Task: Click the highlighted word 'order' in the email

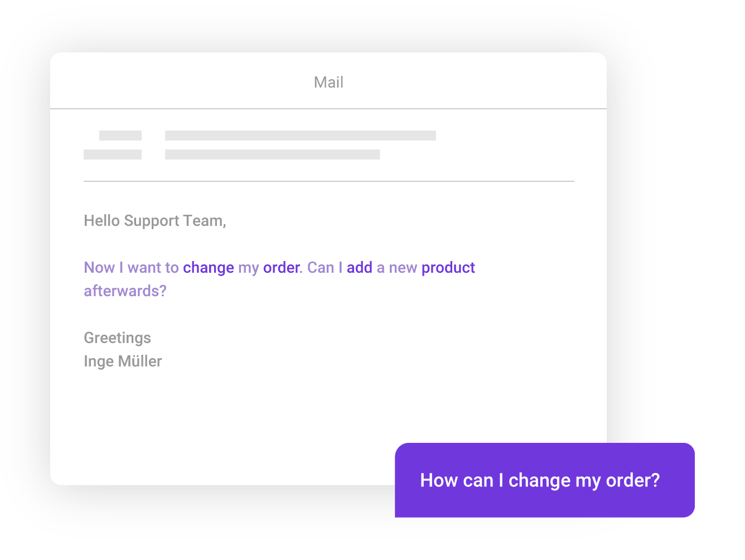Action: [x=282, y=268]
